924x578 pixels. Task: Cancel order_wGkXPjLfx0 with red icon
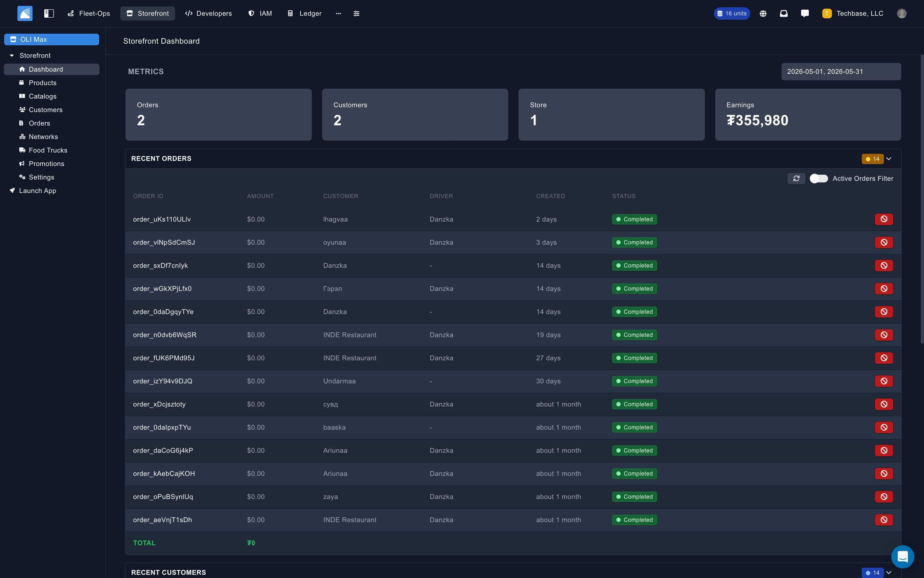(x=884, y=289)
